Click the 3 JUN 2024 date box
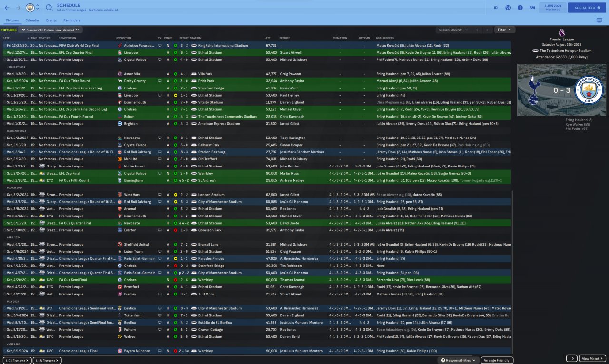This screenshot has height=364, width=609. tap(552, 8)
